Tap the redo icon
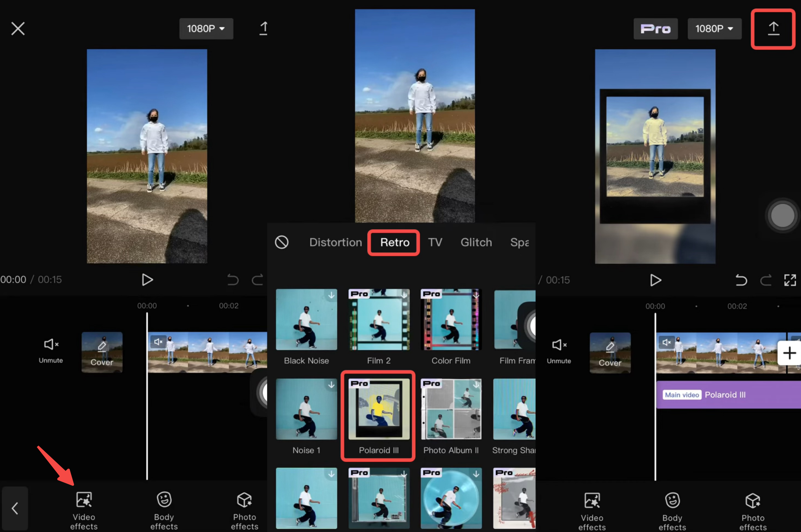Viewport: 801px width, 532px height. [x=766, y=280]
